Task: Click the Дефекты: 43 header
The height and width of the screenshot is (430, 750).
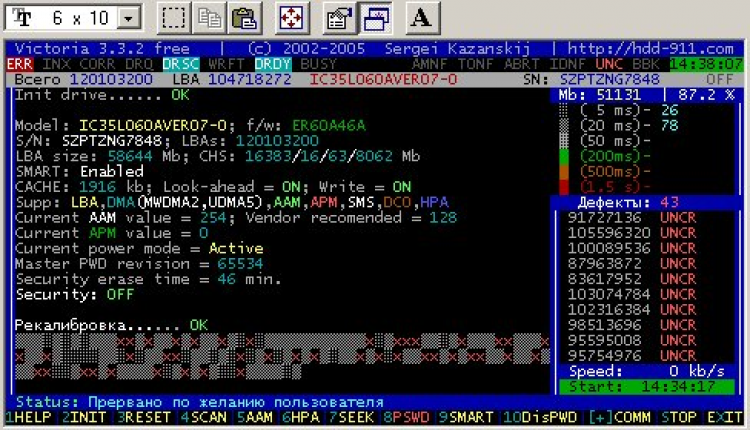Action: pos(628,202)
